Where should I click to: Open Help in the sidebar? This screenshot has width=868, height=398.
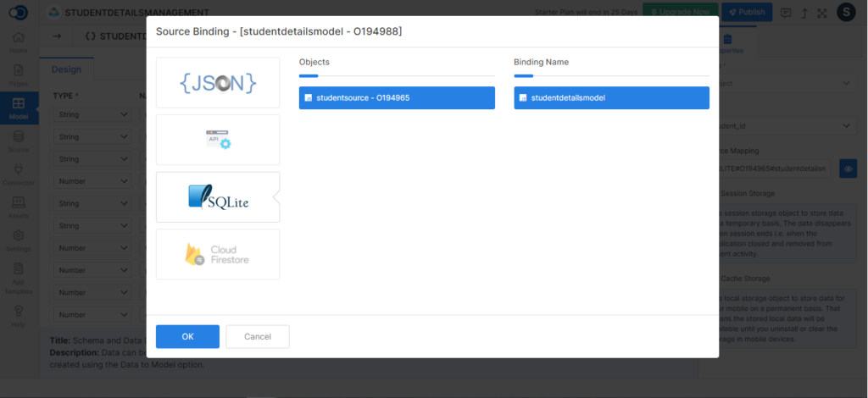[x=19, y=316]
